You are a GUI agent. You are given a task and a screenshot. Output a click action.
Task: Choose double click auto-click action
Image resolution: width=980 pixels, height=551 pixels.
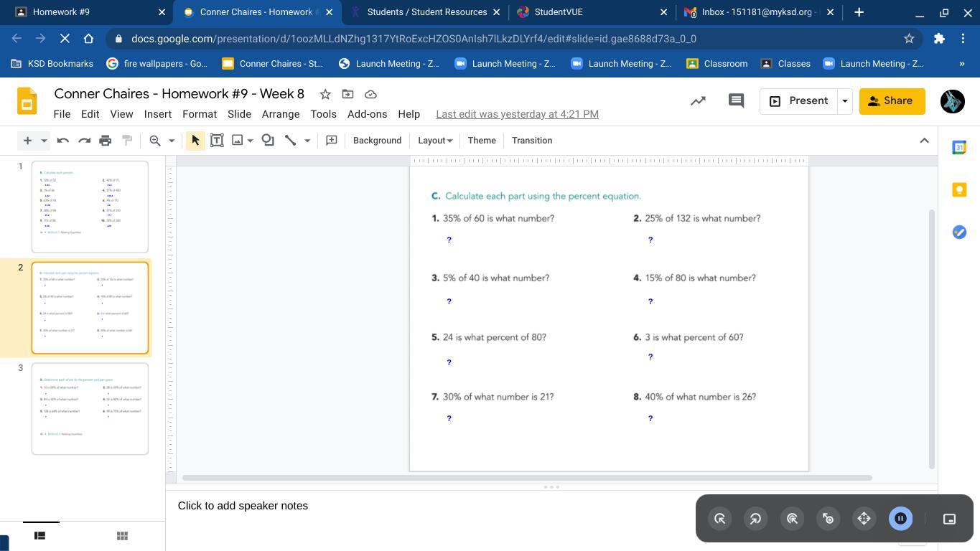[793, 519]
